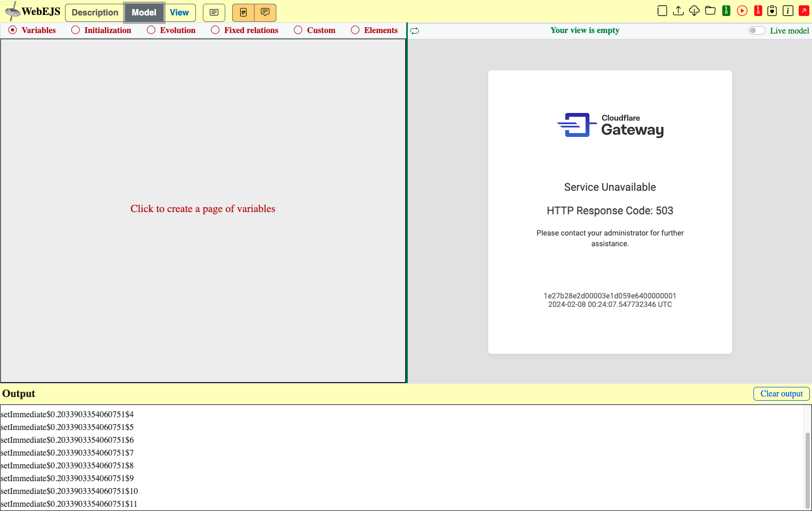Click the red arrow exit icon
The height and width of the screenshot is (511, 812).
804,11
